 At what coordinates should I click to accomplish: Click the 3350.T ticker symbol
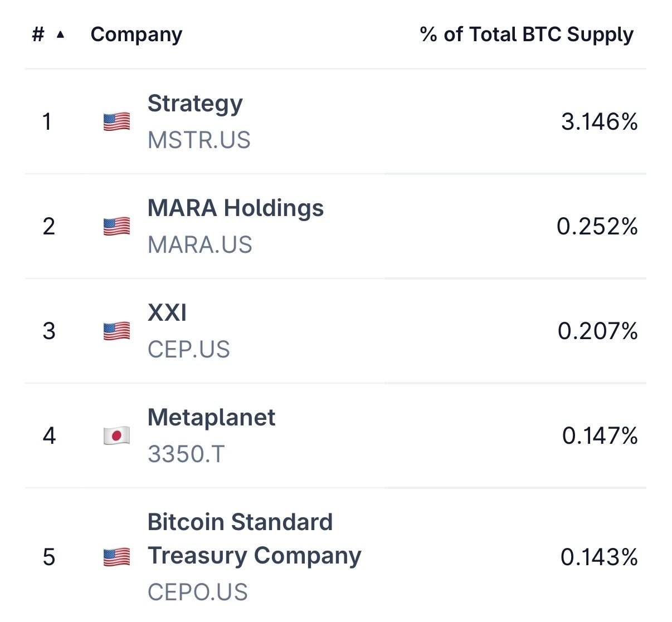point(186,454)
